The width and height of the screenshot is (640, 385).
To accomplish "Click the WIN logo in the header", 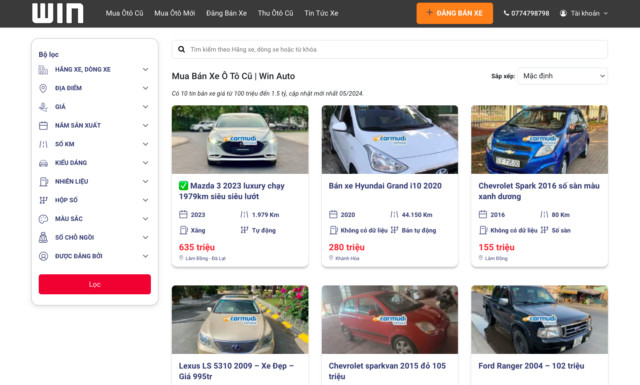I will tap(58, 13).
